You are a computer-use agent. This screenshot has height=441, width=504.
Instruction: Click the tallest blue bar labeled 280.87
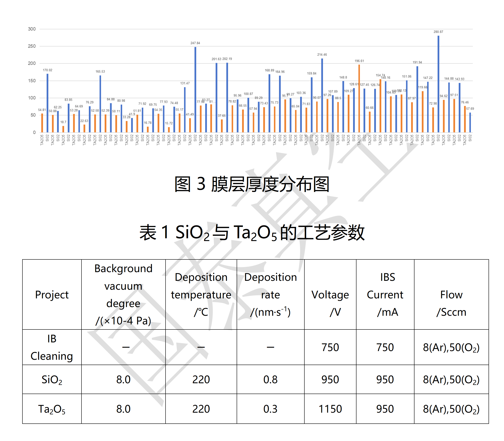coord(438,84)
